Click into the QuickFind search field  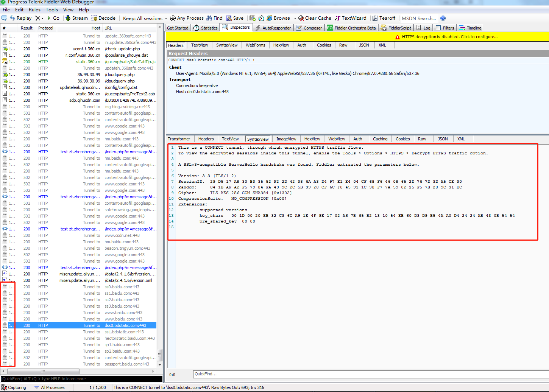371,374
